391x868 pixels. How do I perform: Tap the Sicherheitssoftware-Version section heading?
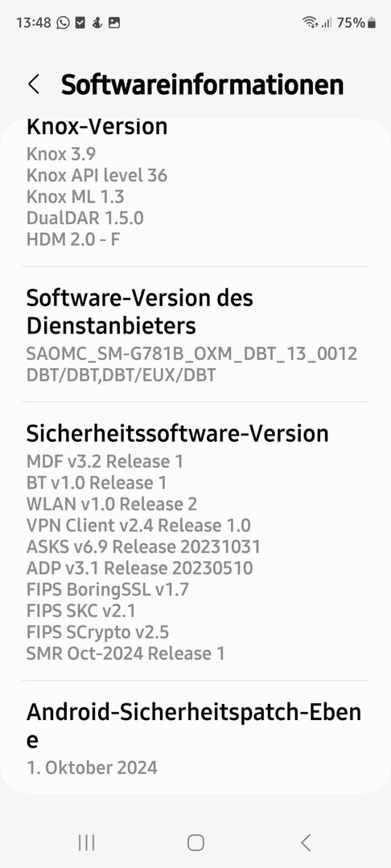pyautogui.click(x=177, y=433)
